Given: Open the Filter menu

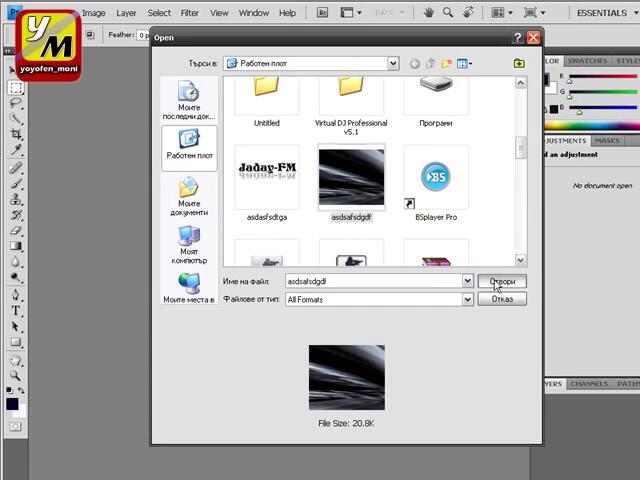Looking at the screenshot, I should [x=189, y=13].
